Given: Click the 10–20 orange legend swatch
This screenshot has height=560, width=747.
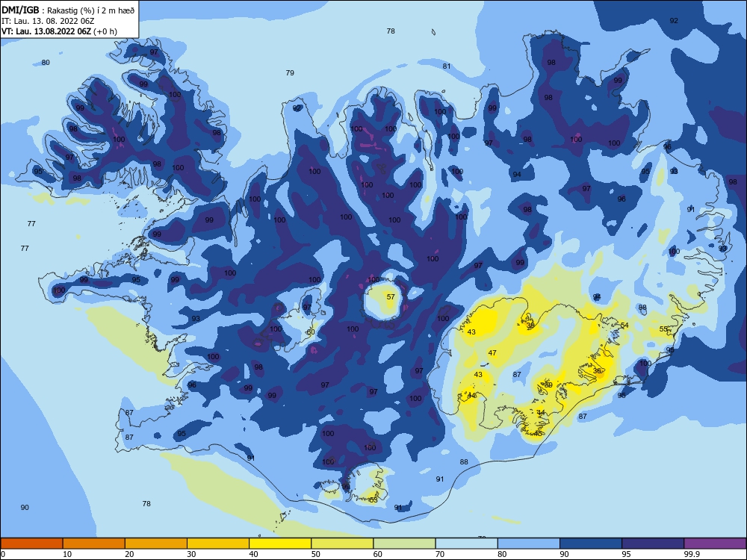Looking at the screenshot, I should tap(94, 544).
